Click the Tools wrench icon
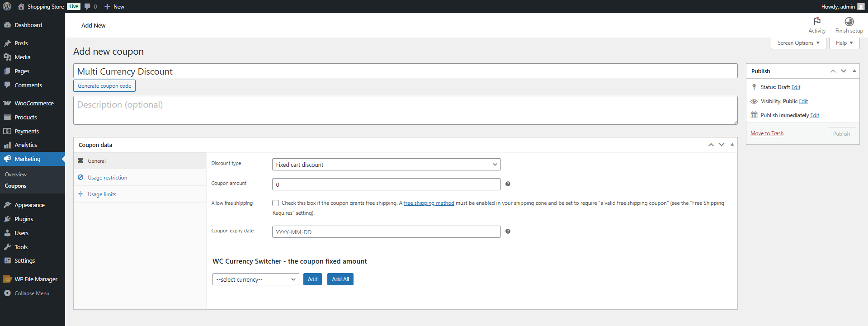The width and height of the screenshot is (868, 326). (7, 247)
